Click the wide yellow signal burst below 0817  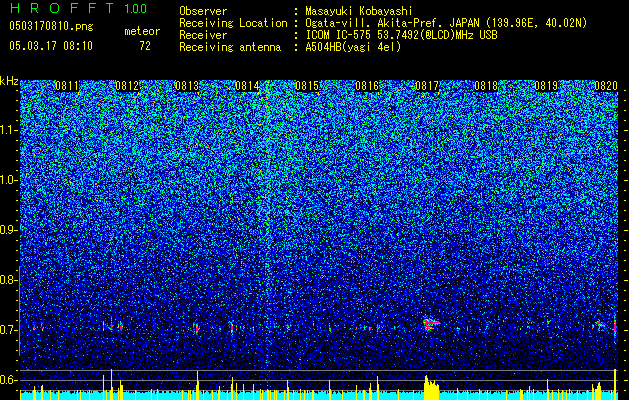click(431, 388)
